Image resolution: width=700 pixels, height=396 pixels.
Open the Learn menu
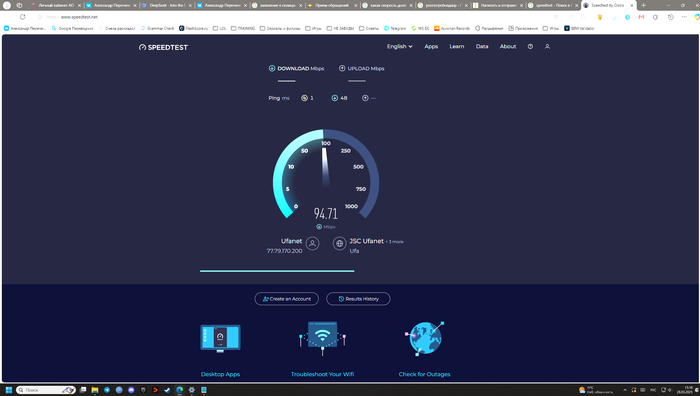click(x=457, y=46)
